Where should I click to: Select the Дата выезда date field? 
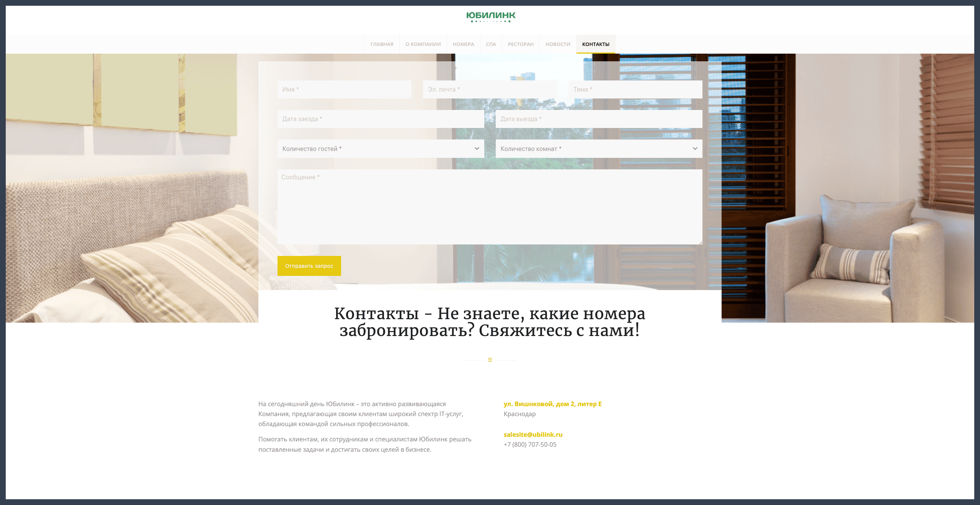(x=599, y=119)
